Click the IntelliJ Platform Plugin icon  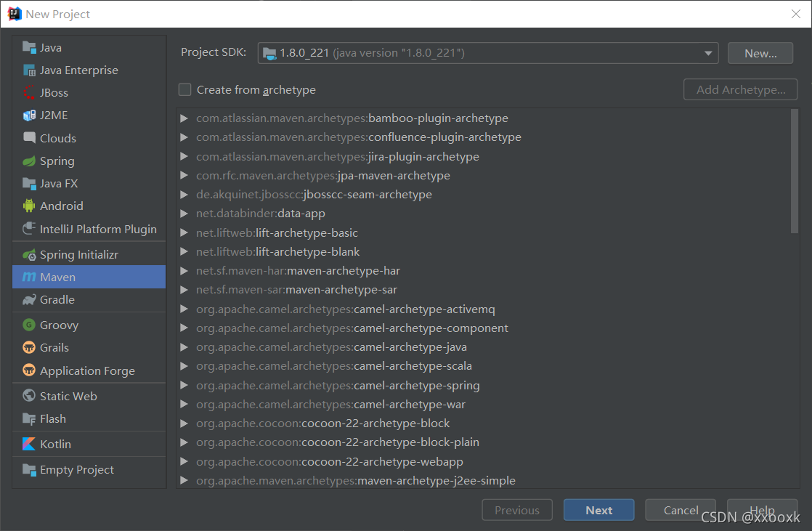point(29,229)
